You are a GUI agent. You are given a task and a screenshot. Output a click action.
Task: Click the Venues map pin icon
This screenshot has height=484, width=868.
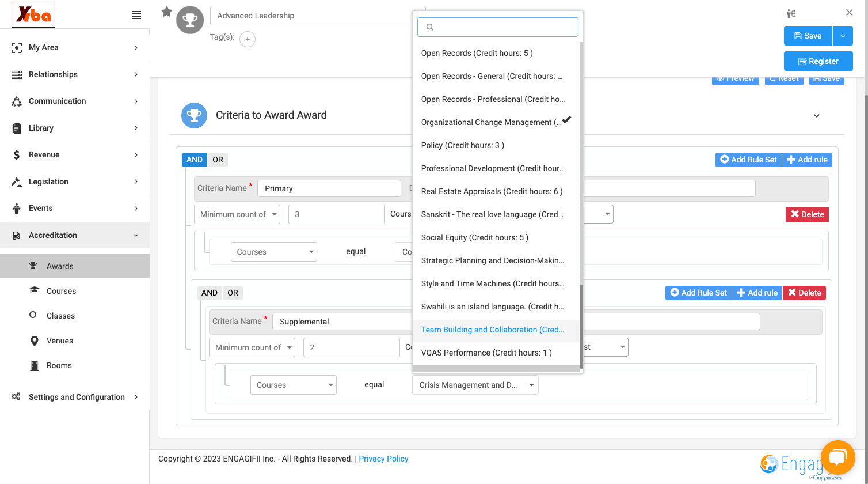(x=35, y=341)
